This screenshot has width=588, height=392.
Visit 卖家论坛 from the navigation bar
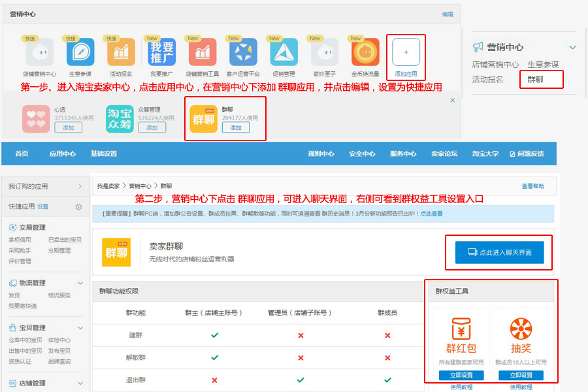444,154
